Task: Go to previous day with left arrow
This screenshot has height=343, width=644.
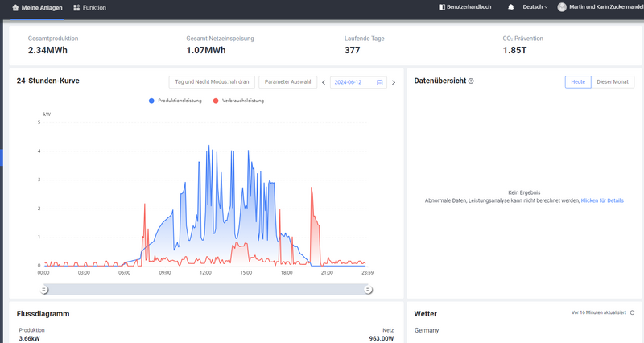Action: point(324,82)
